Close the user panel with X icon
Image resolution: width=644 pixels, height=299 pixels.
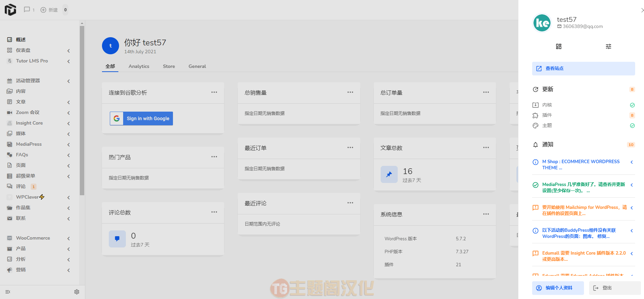pyautogui.click(x=642, y=10)
